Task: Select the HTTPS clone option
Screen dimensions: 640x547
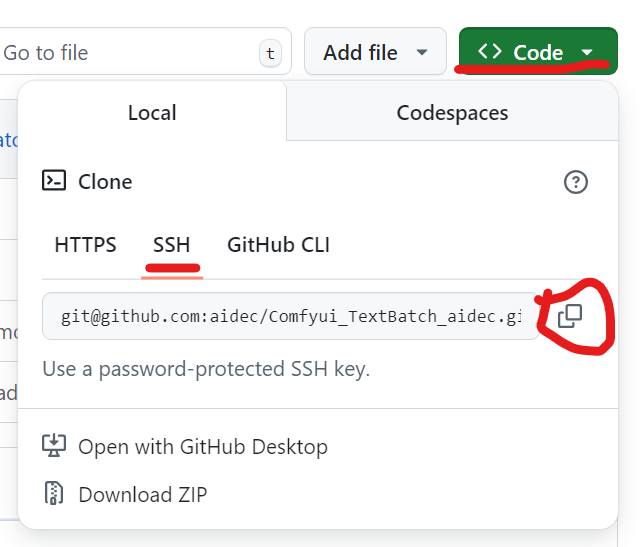Action: [85, 245]
